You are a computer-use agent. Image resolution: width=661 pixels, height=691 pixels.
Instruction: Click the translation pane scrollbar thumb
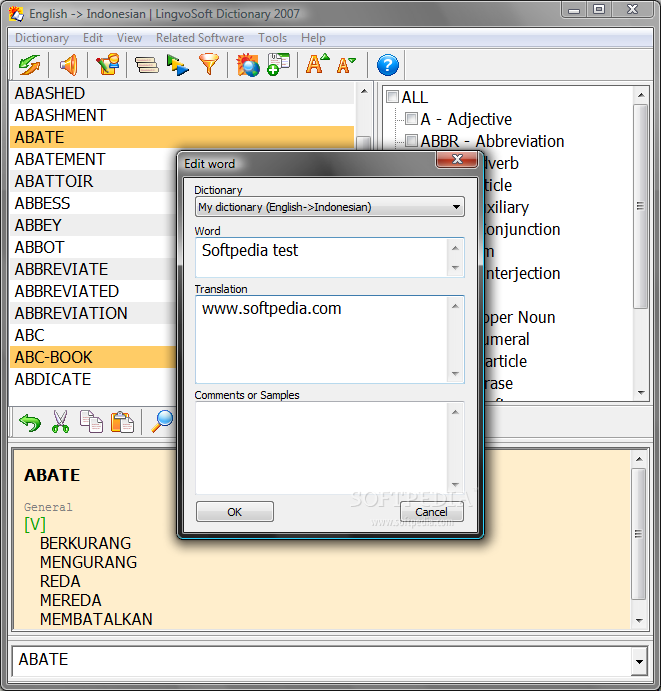pos(638,534)
